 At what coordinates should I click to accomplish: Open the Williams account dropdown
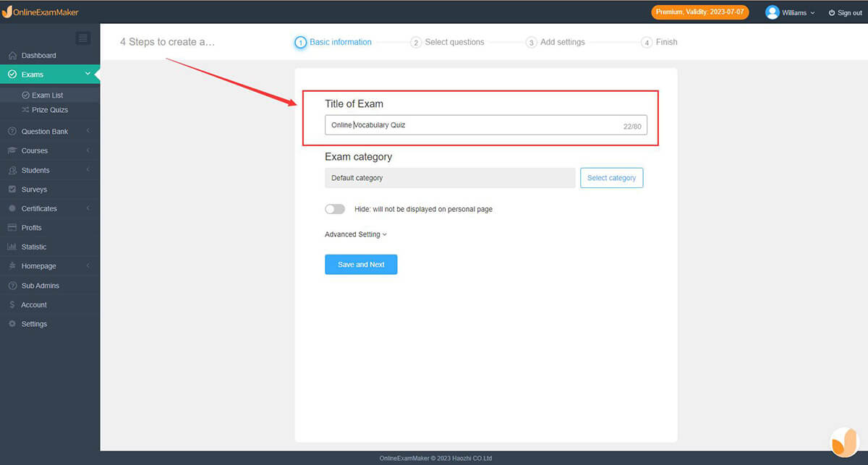click(791, 12)
